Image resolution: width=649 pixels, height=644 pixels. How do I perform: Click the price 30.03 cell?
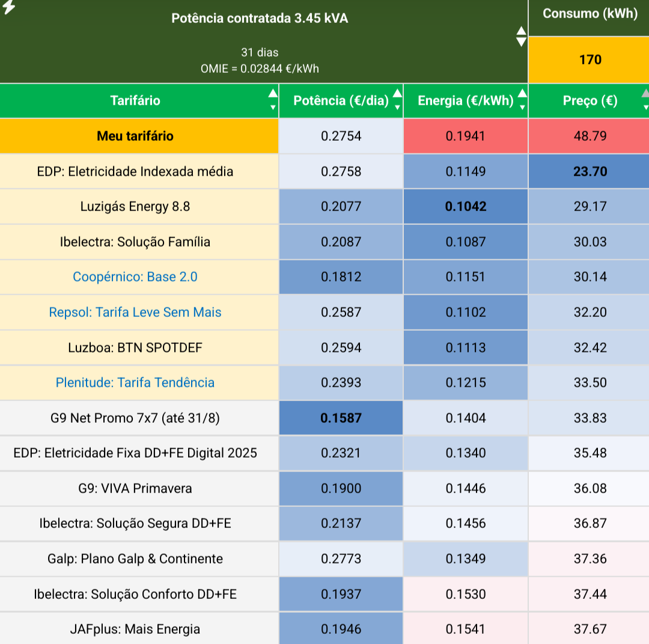point(590,242)
